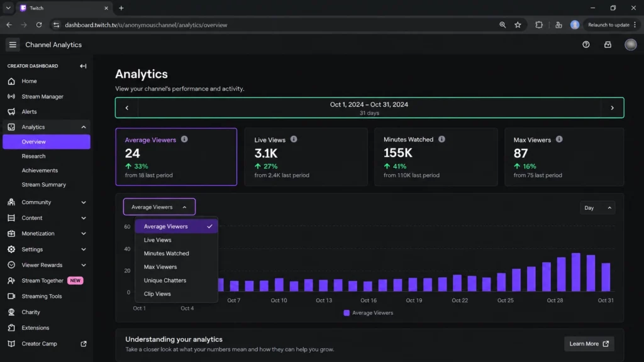The width and height of the screenshot is (644, 362).
Task: Select Clip Views in the dropdown list
Action: (x=176, y=294)
